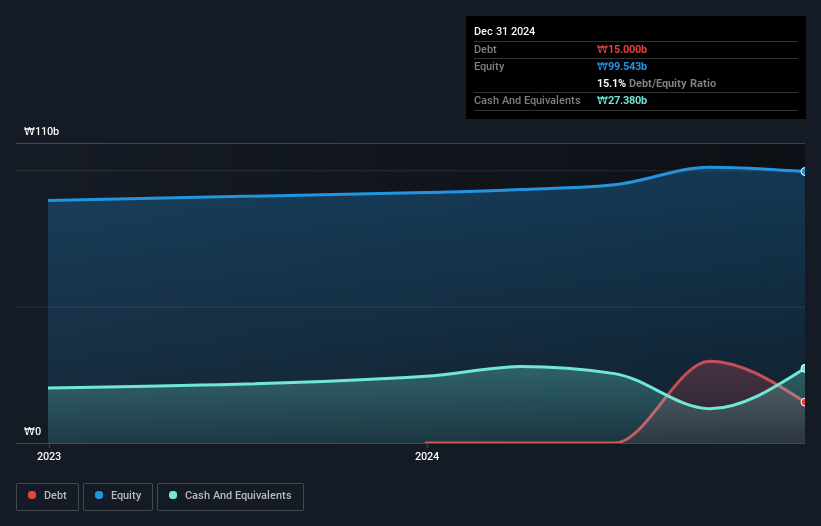
Task: Click the 2024 x-axis label
Action: pyautogui.click(x=427, y=456)
